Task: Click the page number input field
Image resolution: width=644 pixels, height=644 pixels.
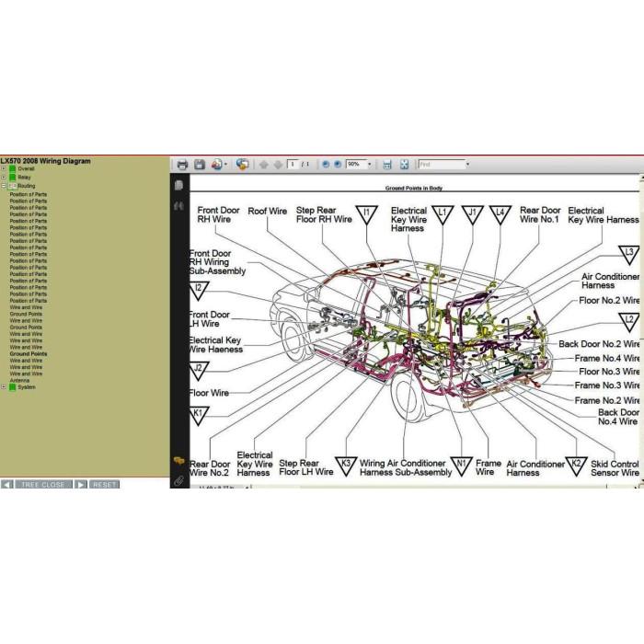Action: click(293, 165)
